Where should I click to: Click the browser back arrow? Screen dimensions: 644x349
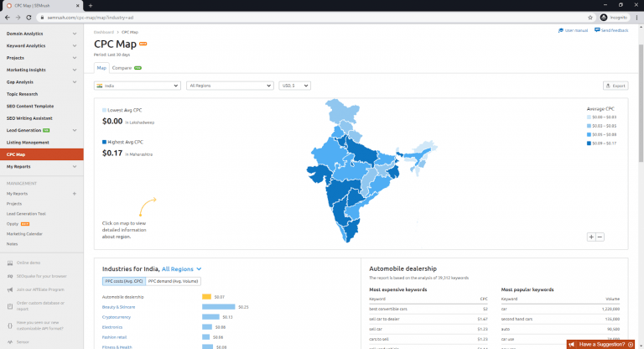coord(7,18)
